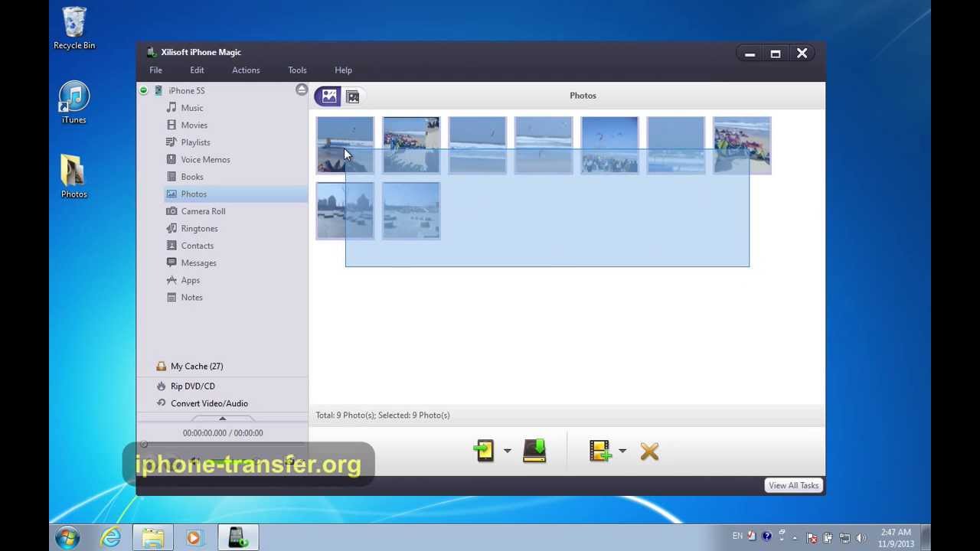Viewport: 980px width, 551px height.
Task: Open the Windows Start menu
Action: coord(67,537)
